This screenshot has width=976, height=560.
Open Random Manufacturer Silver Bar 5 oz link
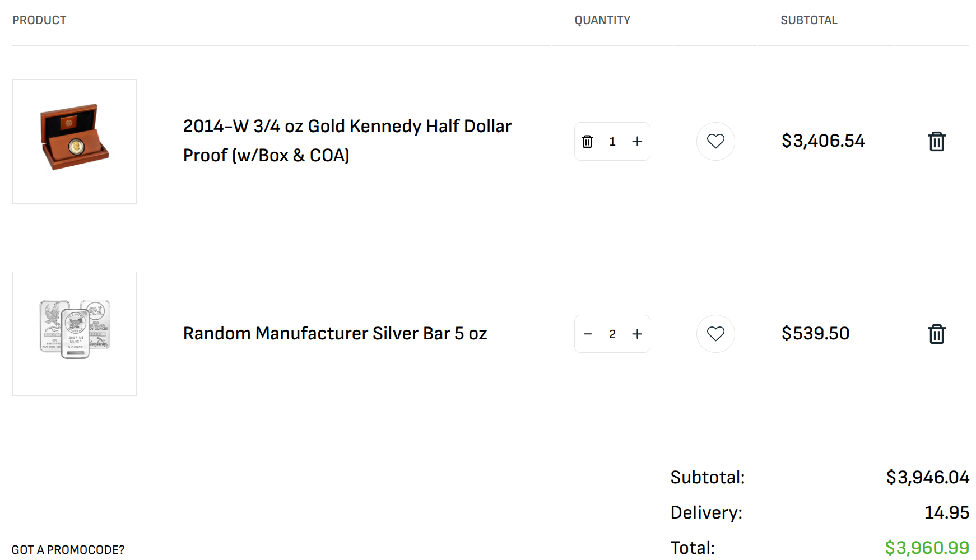click(334, 334)
